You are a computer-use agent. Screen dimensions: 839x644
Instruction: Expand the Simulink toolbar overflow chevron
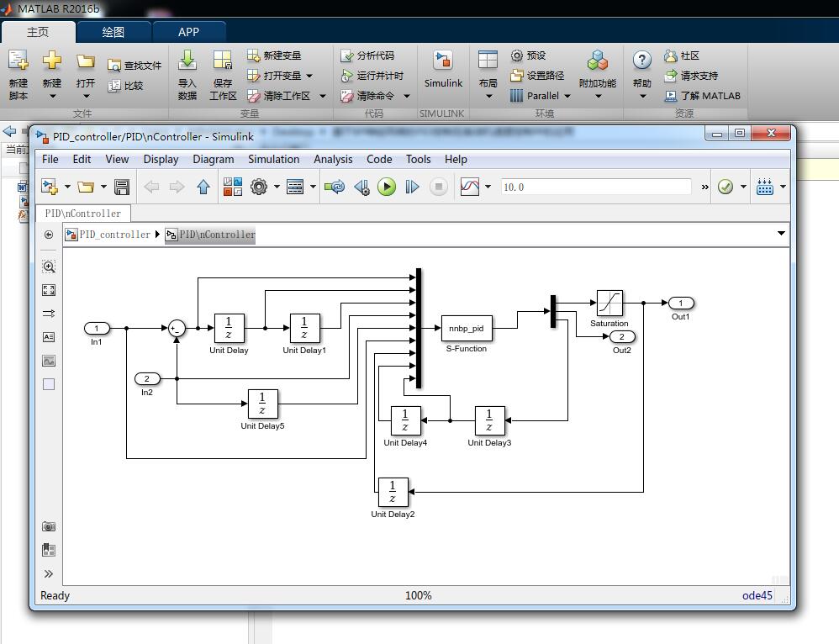(704, 187)
